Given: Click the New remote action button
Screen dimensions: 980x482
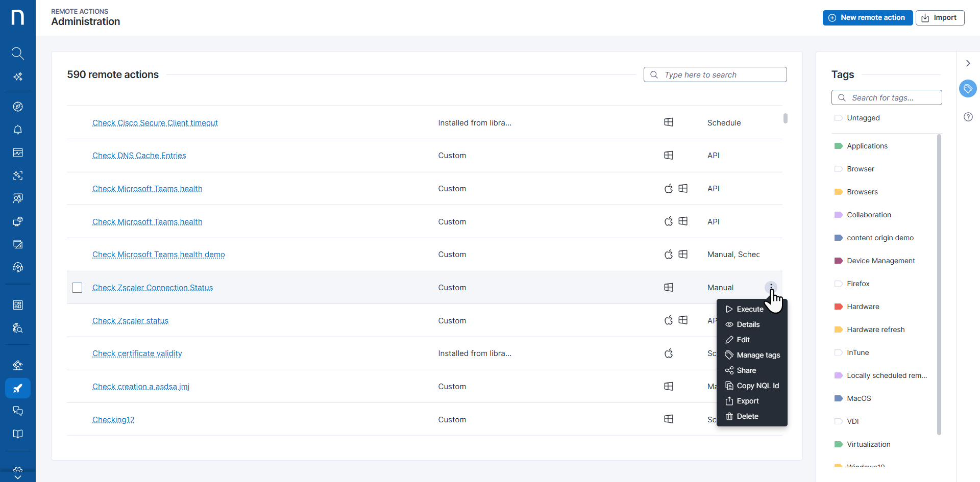Looking at the screenshot, I should (867, 17).
